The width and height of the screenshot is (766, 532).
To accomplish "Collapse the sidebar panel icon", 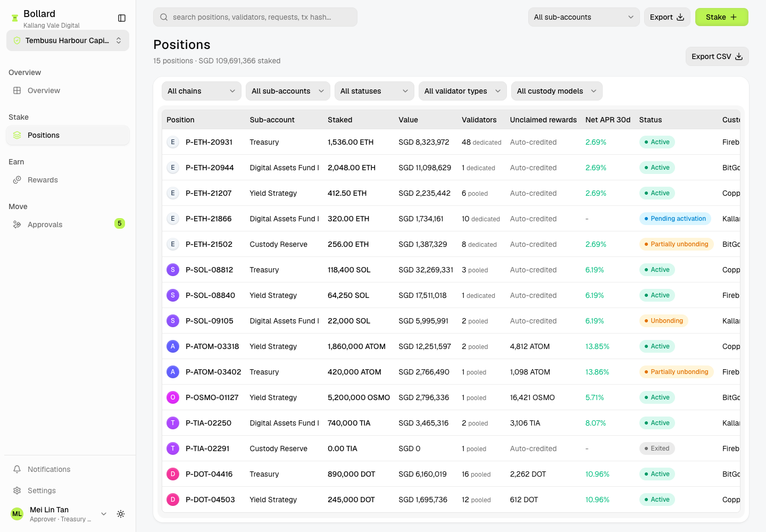I will coord(122,18).
